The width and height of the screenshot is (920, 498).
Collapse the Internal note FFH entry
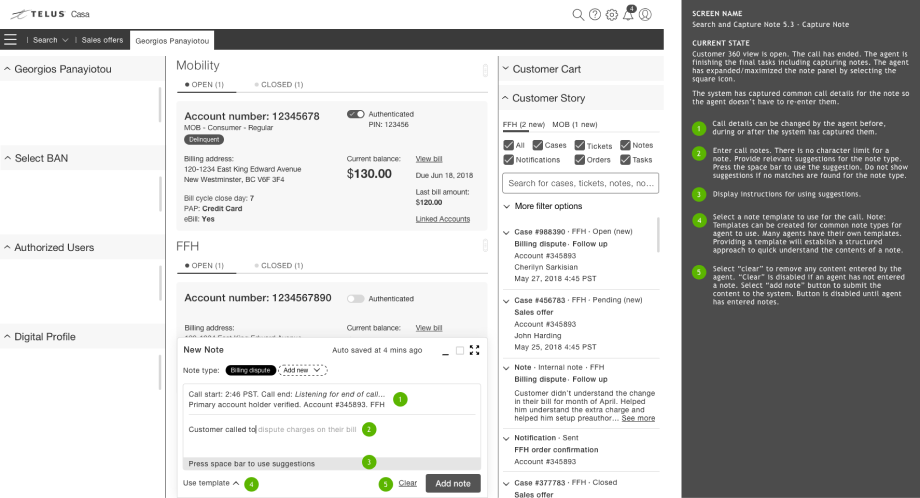506,368
